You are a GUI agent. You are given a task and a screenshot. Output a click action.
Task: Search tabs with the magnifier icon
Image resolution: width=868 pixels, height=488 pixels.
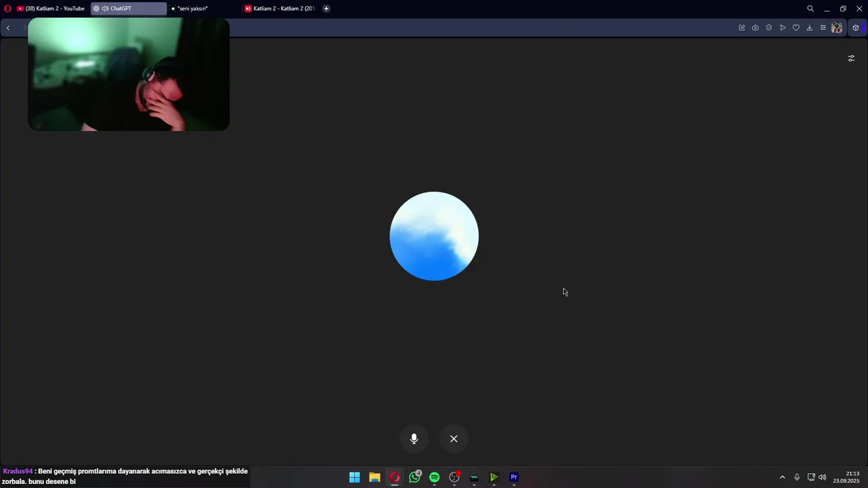tap(810, 9)
